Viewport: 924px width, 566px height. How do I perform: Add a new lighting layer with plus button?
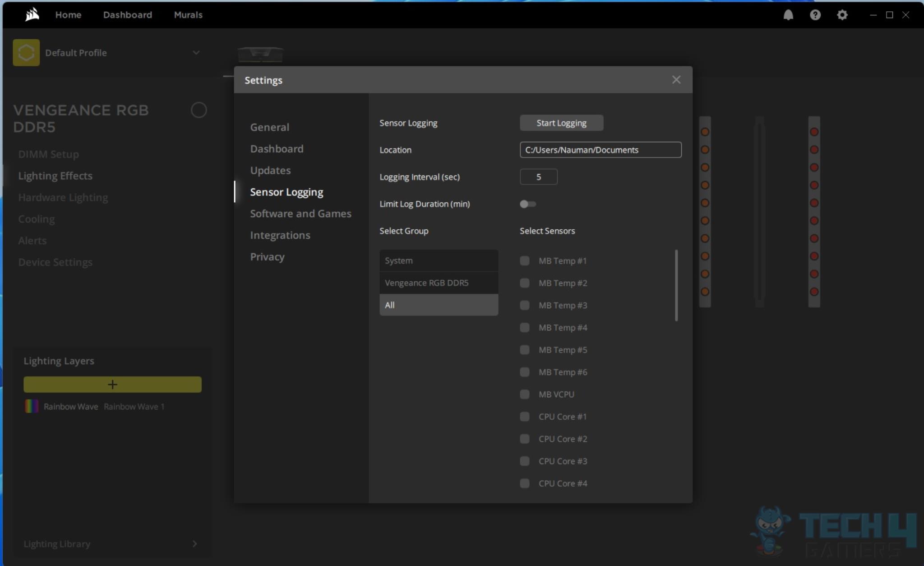[x=112, y=385]
